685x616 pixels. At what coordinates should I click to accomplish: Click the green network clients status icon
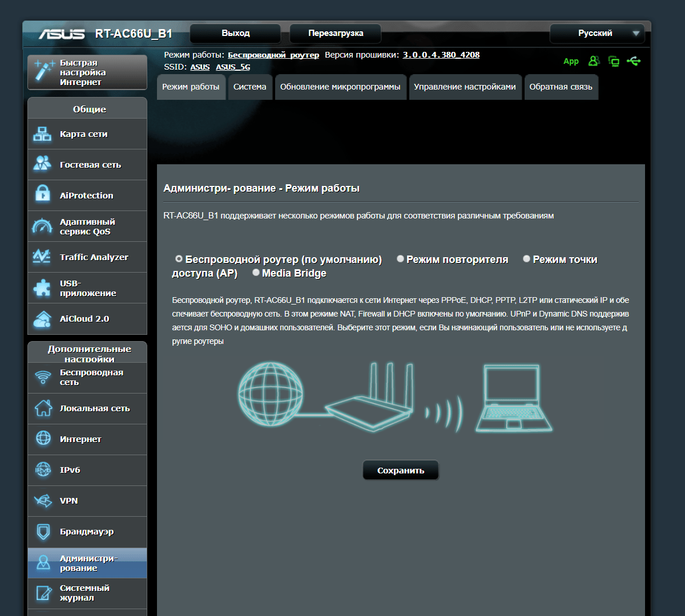(614, 61)
